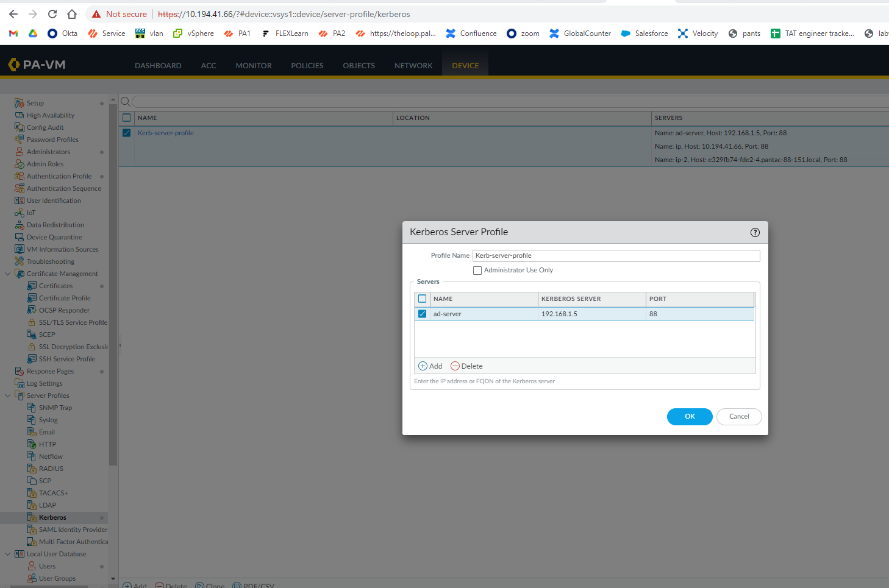Select Kerberos in the Server Profiles tree

pyautogui.click(x=52, y=517)
